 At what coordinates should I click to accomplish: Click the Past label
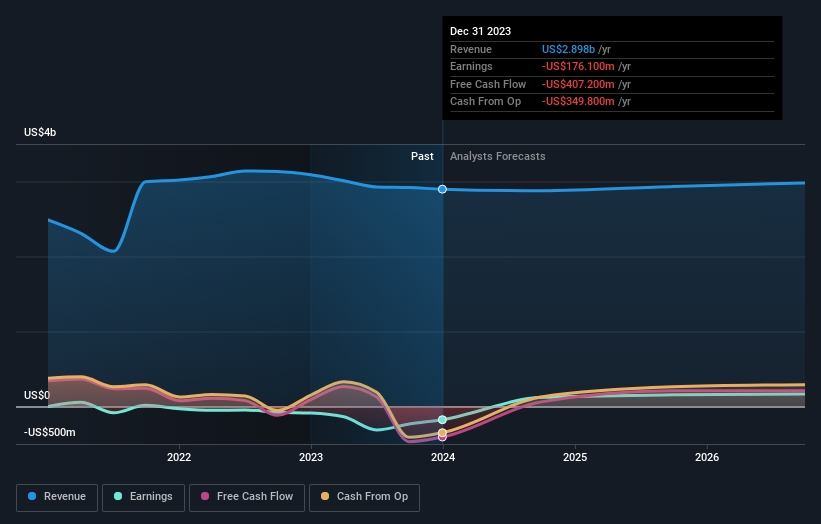coord(422,157)
